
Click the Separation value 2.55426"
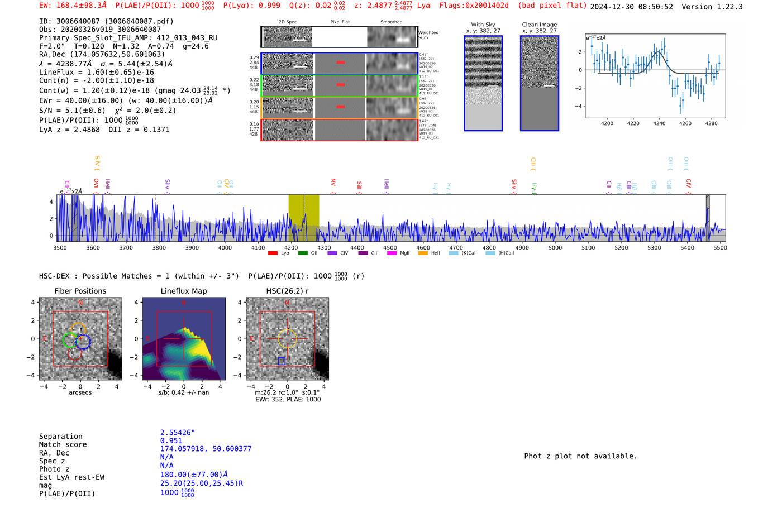coord(178,433)
